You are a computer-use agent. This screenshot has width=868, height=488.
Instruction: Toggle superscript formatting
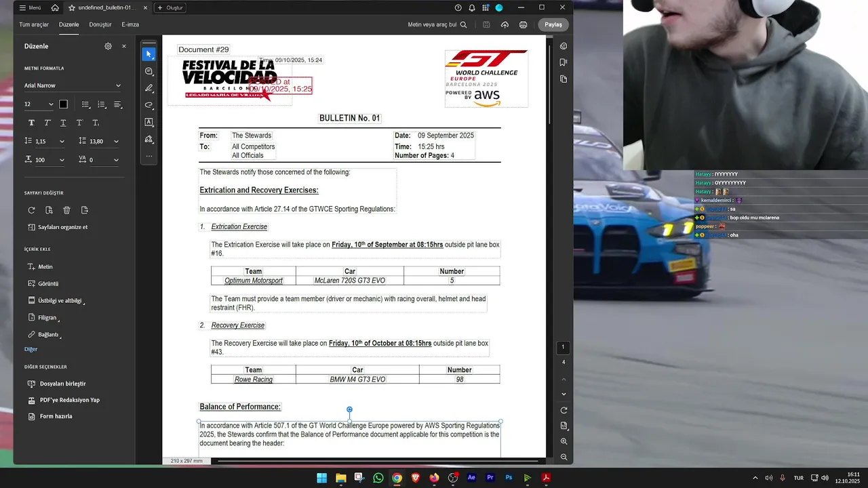click(79, 123)
